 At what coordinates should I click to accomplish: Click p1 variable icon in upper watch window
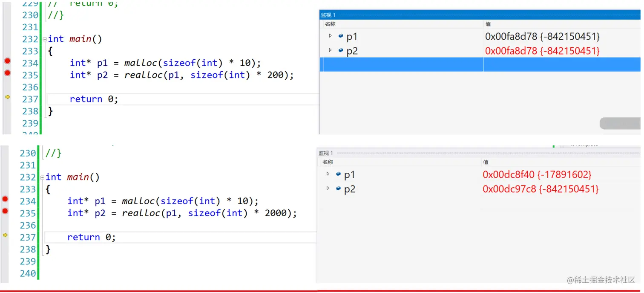341,36
